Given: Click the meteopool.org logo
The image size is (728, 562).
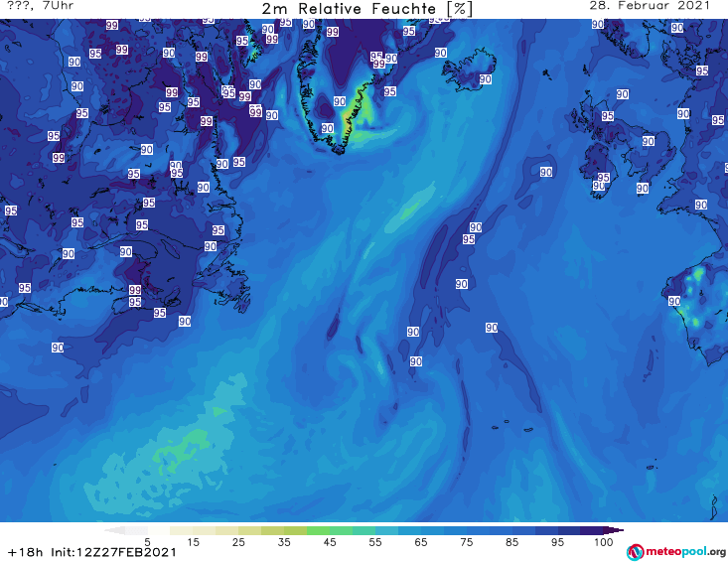Looking at the screenshot, I should click(676, 552).
